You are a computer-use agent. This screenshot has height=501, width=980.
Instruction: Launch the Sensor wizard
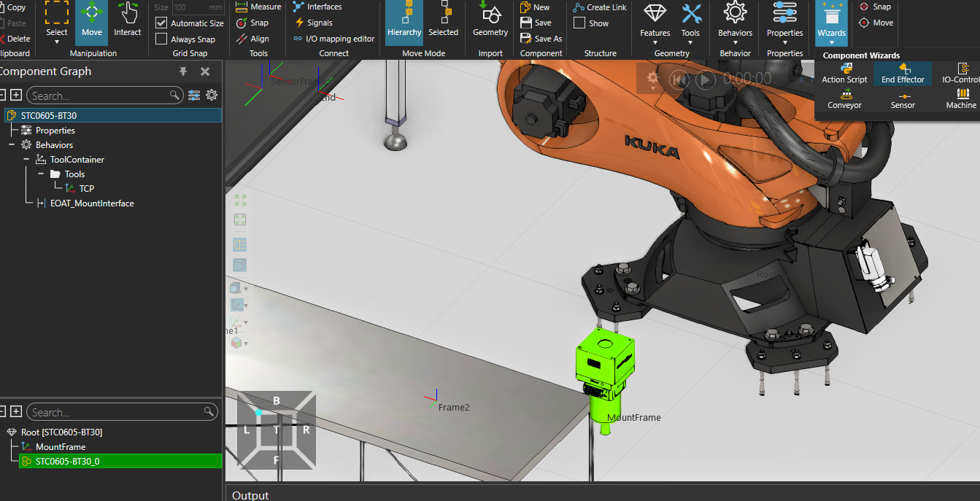point(903,99)
